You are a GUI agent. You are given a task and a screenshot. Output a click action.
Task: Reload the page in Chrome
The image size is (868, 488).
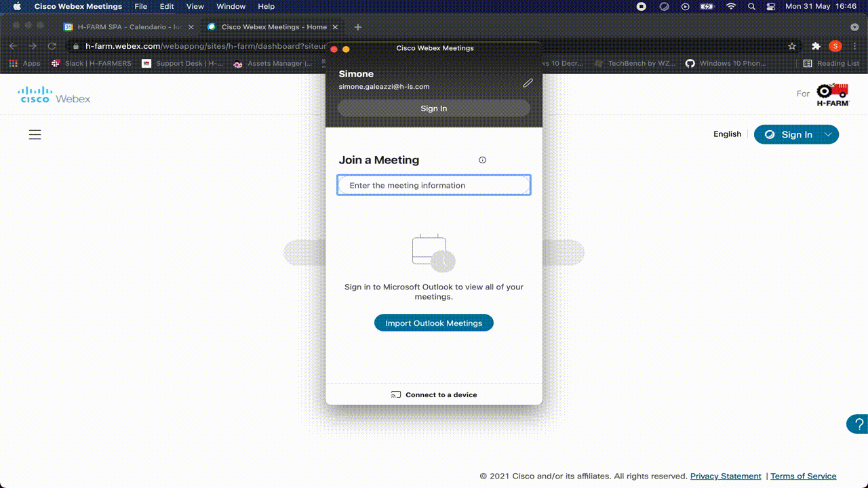pyautogui.click(x=52, y=46)
